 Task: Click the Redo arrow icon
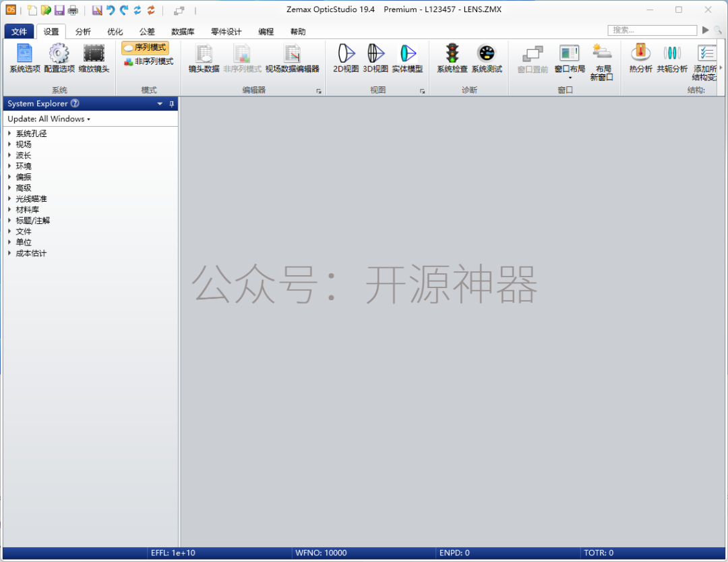point(124,9)
